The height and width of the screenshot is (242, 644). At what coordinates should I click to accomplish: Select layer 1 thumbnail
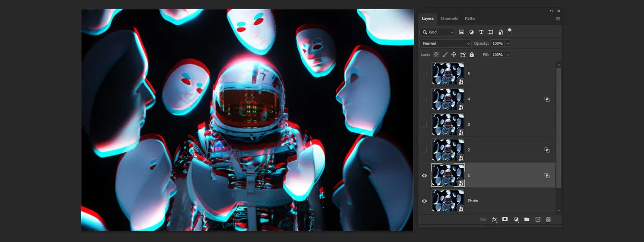coord(448,175)
